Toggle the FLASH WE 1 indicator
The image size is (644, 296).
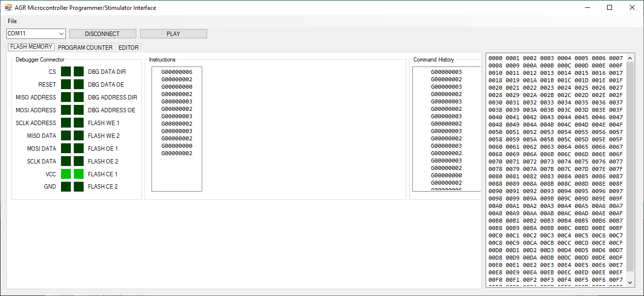79,123
